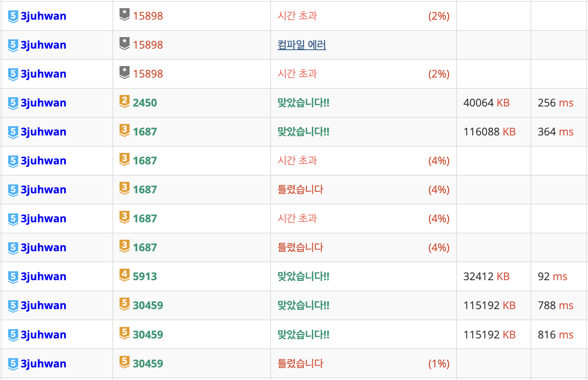Screen dimensions: 588x380
Task: Open problem 2450 link
Action: (x=145, y=103)
